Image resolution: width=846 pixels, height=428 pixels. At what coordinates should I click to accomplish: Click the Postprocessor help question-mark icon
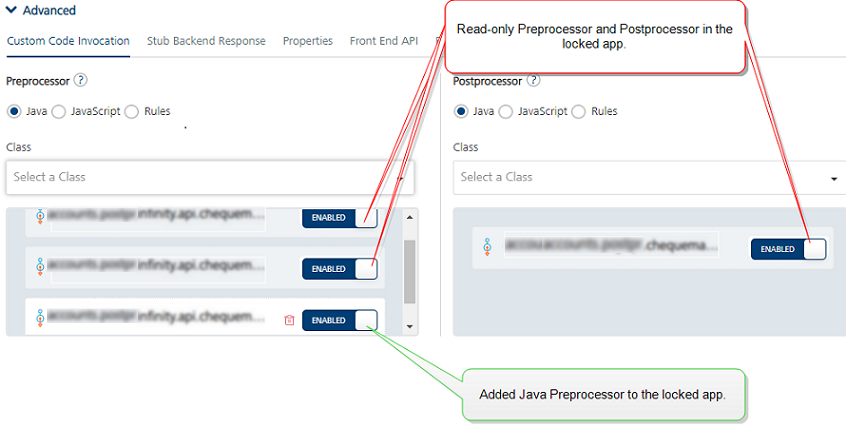click(x=534, y=81)
